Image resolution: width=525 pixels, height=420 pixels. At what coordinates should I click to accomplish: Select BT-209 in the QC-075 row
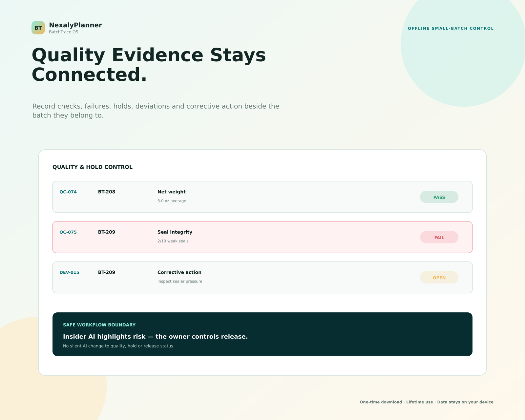point(107,232)
